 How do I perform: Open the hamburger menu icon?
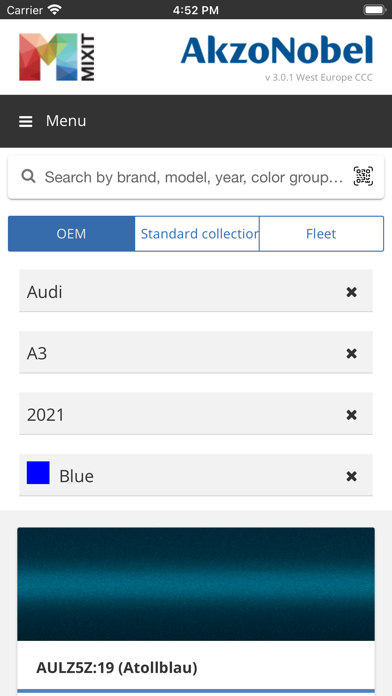coord(25,121)
